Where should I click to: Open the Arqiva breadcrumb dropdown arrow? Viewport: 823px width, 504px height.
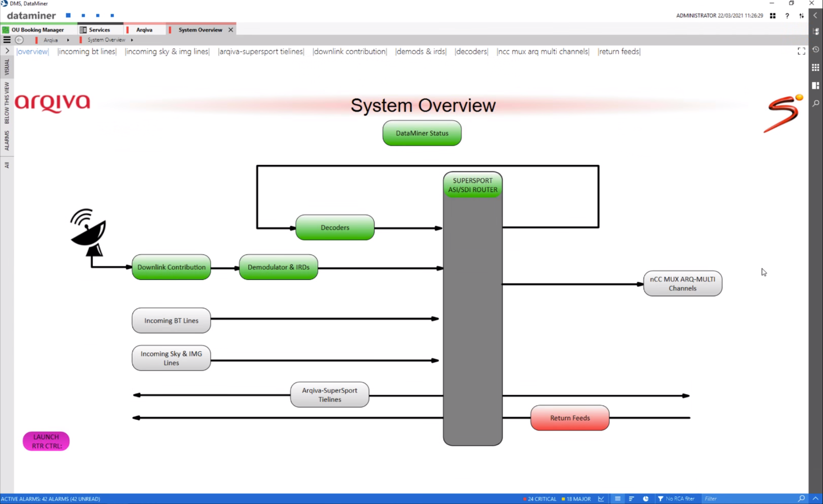[68, 40]
